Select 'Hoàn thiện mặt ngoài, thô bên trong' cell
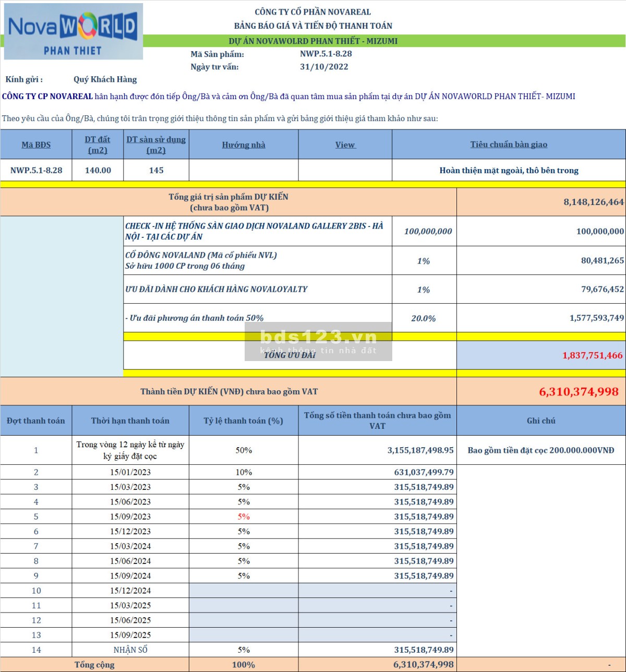Screen dimensions: 626x672 509,170
